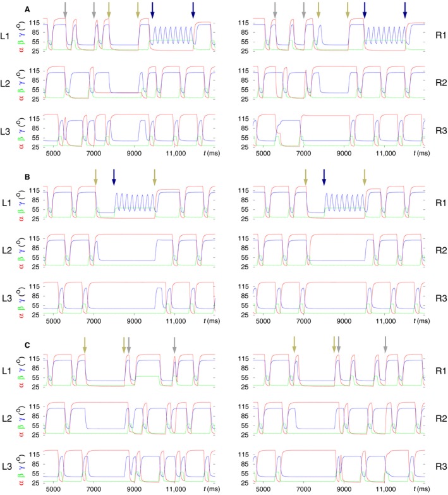Select the L1 row label in panel A
448x495 pixels.
click(5, 36)
